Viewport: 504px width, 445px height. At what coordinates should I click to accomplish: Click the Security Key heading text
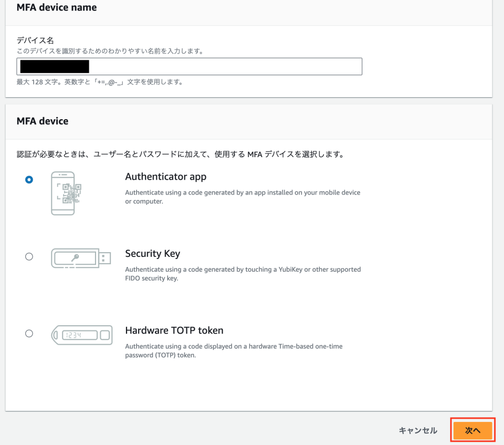pos(152,253)
